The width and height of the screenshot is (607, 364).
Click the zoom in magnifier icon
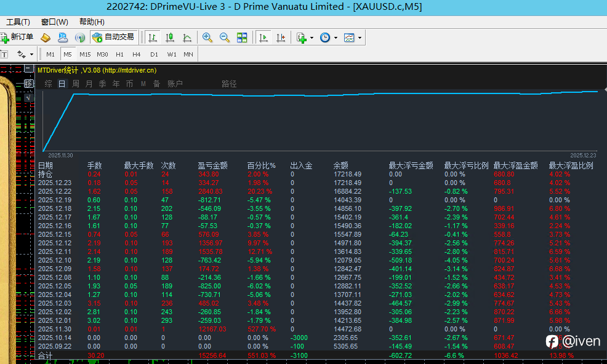pos(207,38)
